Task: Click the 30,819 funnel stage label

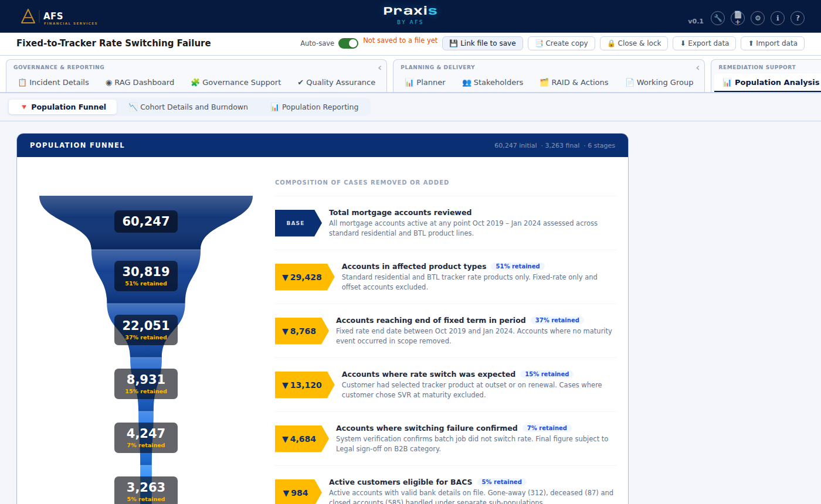Action: click(x=146, y=276)
